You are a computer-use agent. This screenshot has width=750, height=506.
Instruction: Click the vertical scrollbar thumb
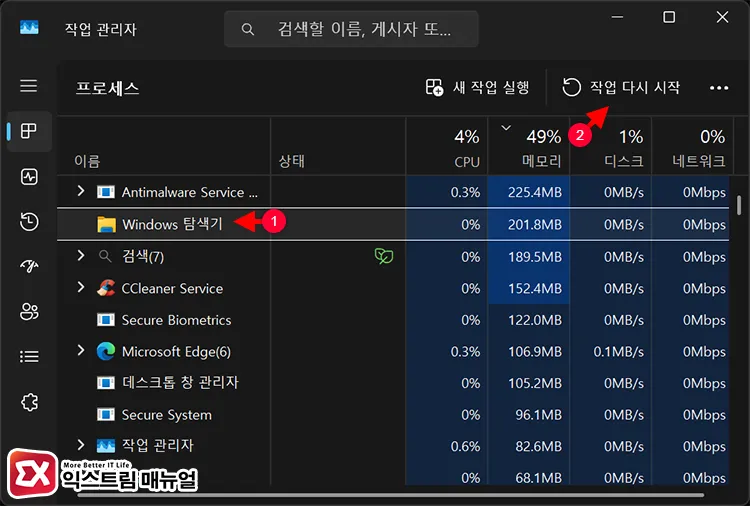[739, 205]
